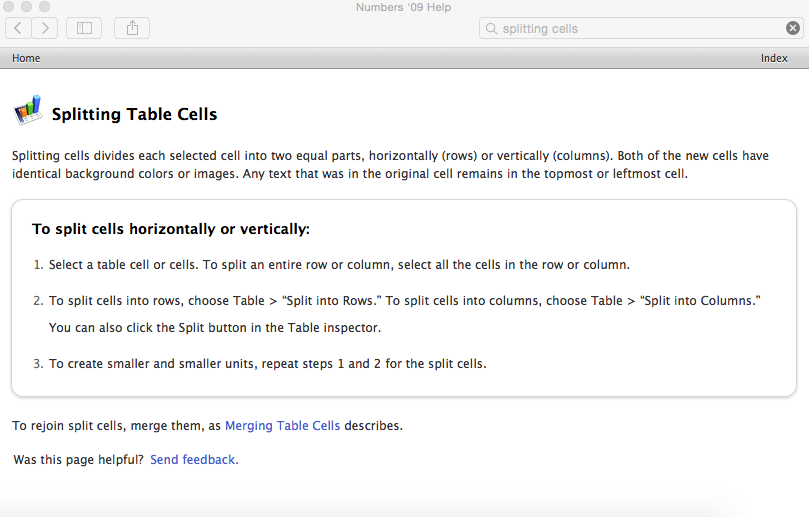Click the Send feedback link
The width and height of the screenshot is (809, 517).
(x=194, y=460)
